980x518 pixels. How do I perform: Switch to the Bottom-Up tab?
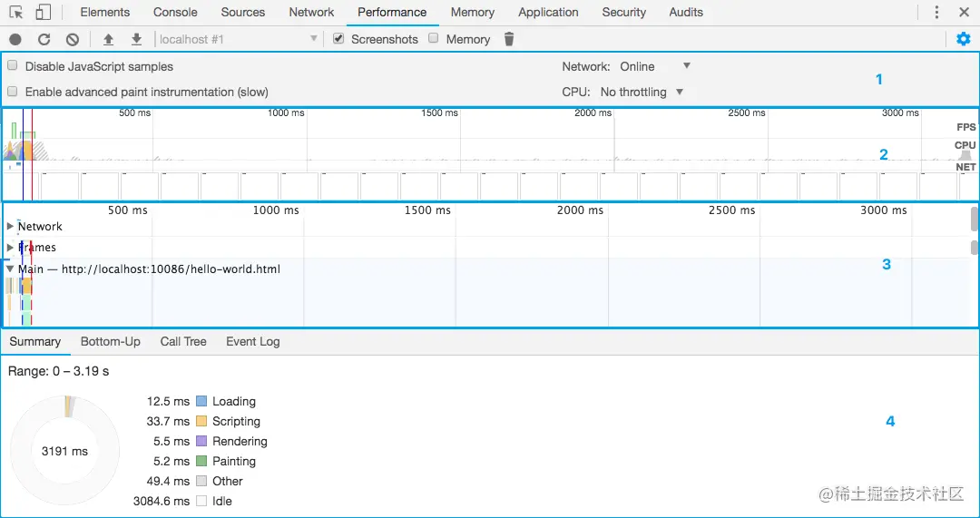pyautogui.click(x=111, y=341)
